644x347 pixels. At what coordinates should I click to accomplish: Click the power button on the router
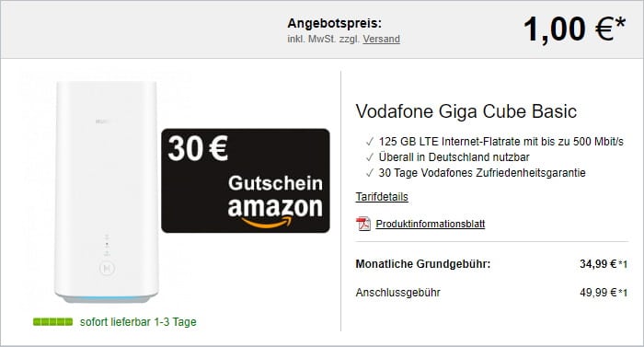pyautogui.click(x=108, y=269)
